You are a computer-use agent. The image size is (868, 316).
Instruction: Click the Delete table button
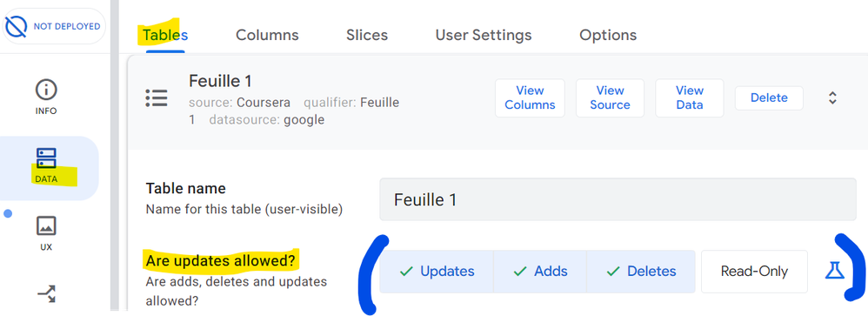click(x=769, y=98)
